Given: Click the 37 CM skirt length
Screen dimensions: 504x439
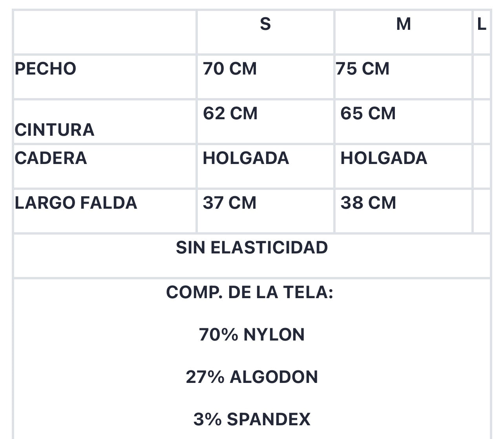Looking at the screenshot, I should tap(230, 203).
